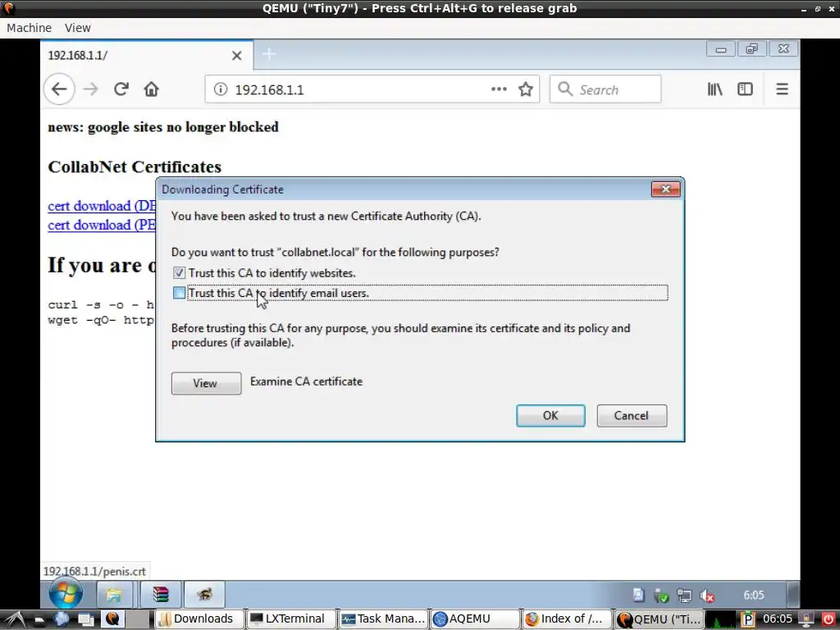Go back with the browser back arrow
The image size is (840, 630).
pyautogui.click(x=59, y=89)
